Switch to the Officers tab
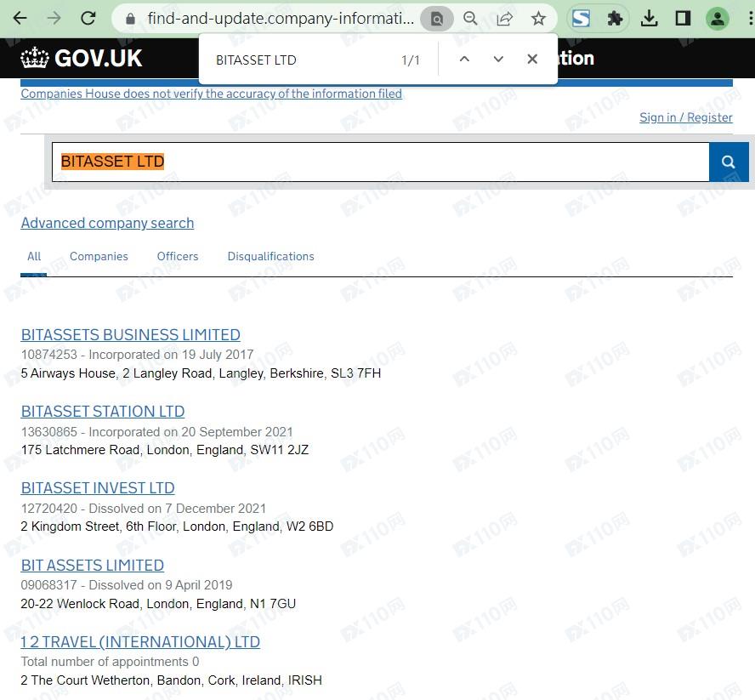This screenshot has width=755, height=700. (178, 256)
